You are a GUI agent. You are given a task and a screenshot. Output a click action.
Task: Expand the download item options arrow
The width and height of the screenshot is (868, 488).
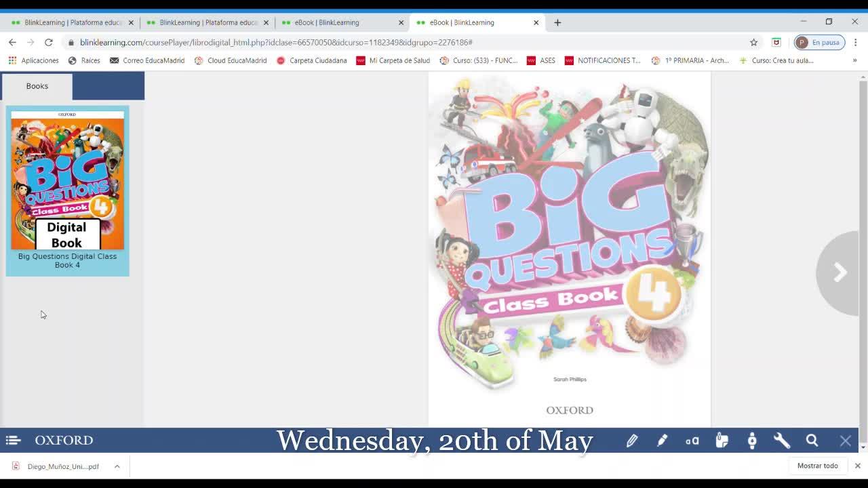click(x=117, y=466)
